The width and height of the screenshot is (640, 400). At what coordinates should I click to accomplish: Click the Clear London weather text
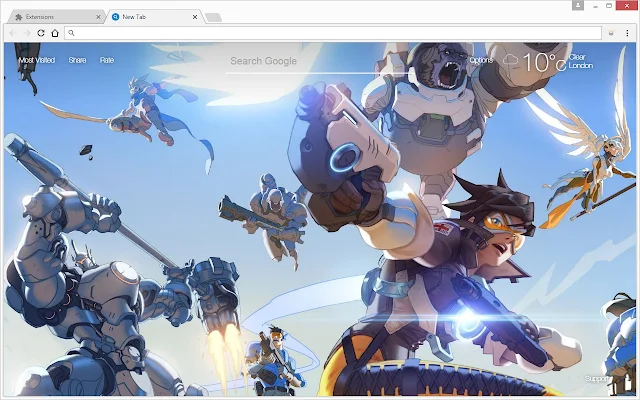[x=580, y=61]
